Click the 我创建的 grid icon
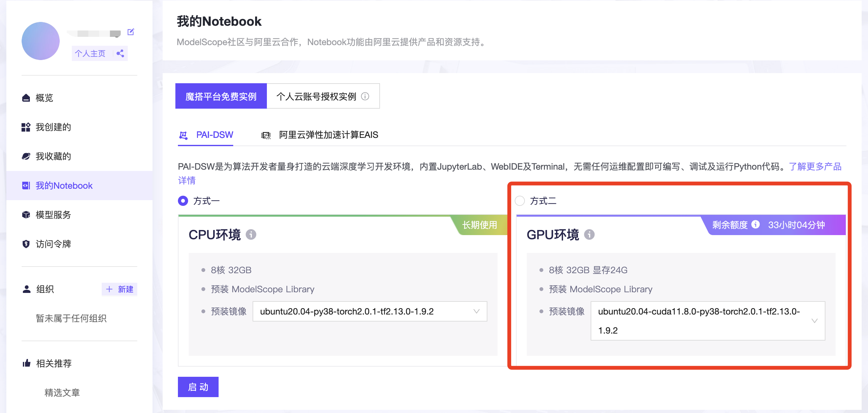This screenshot has height=413, width=868. pos(26,127)
